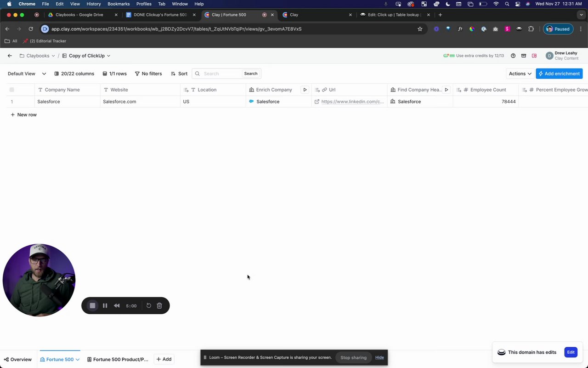
Task: Click the extra credits indicator
Action: click(474, 56)
